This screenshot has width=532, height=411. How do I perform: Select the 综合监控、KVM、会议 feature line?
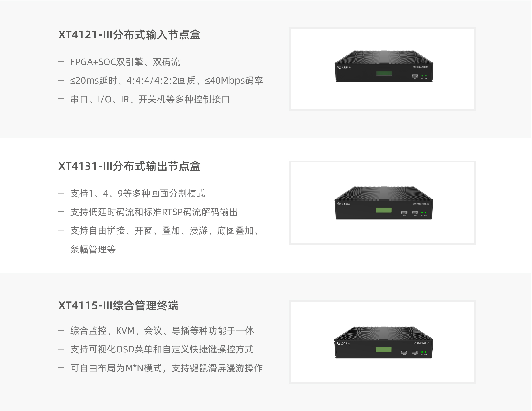tap(162, 331)
